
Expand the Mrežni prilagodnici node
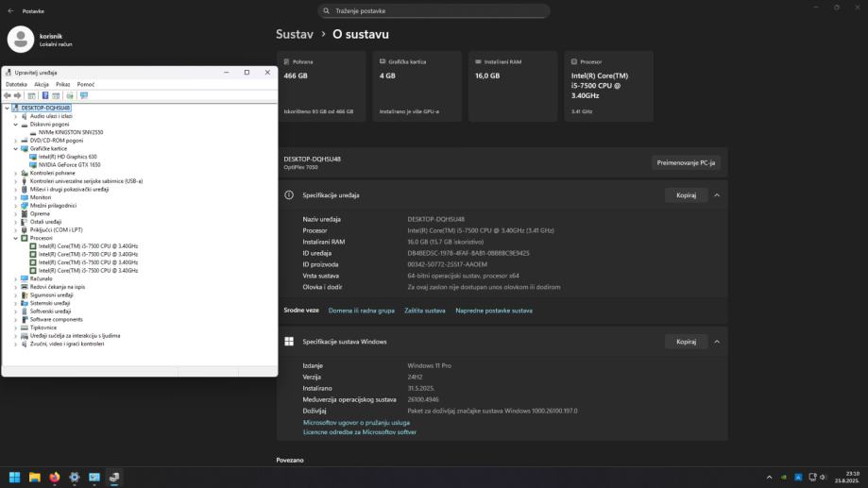(x=15, y=205)
